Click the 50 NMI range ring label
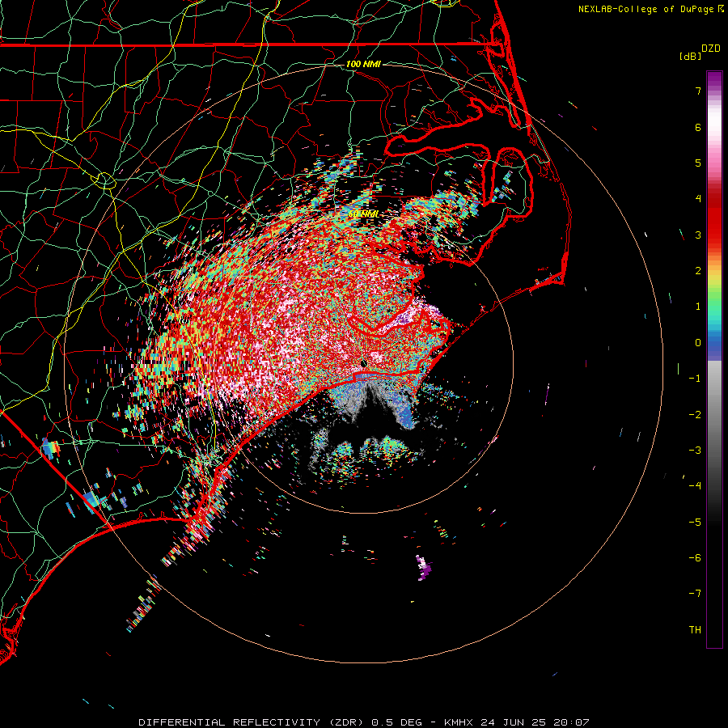 [x=363, y=214]
